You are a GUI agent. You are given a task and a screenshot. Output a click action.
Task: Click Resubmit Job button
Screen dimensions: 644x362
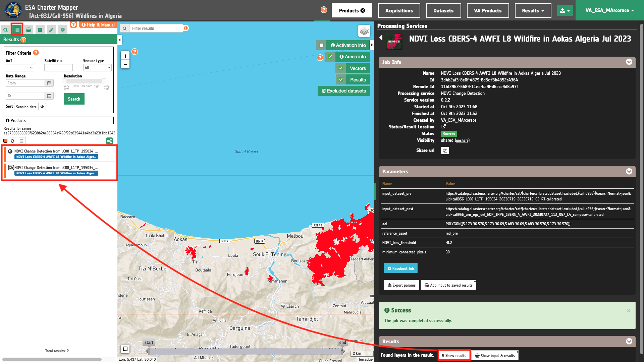[401, 268]
